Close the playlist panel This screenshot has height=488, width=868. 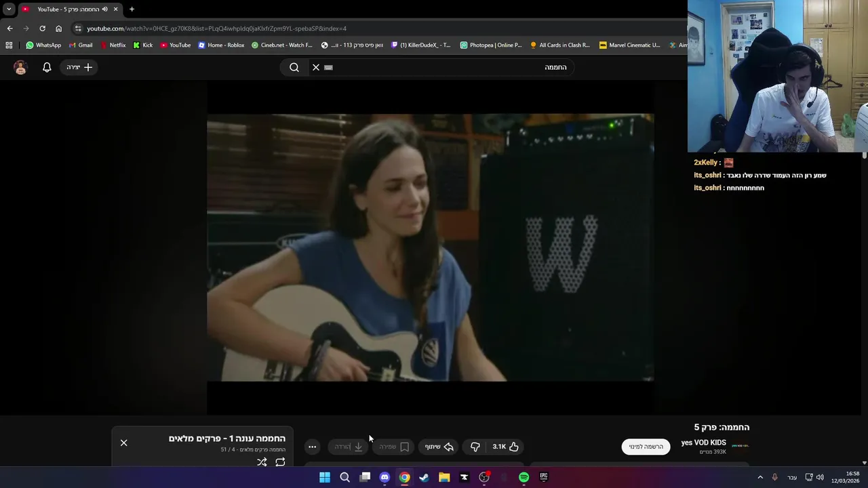123,443
